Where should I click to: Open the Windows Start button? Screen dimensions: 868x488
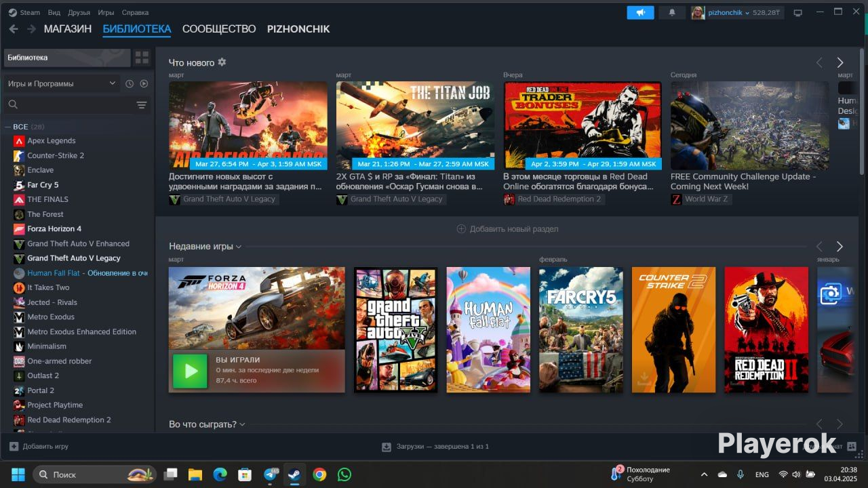coord(18,474)
